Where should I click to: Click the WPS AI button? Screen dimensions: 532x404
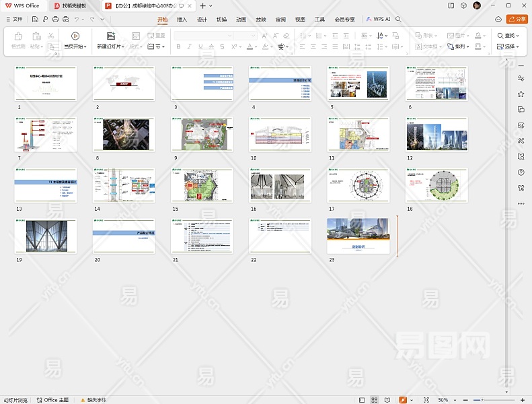point(378,20)
